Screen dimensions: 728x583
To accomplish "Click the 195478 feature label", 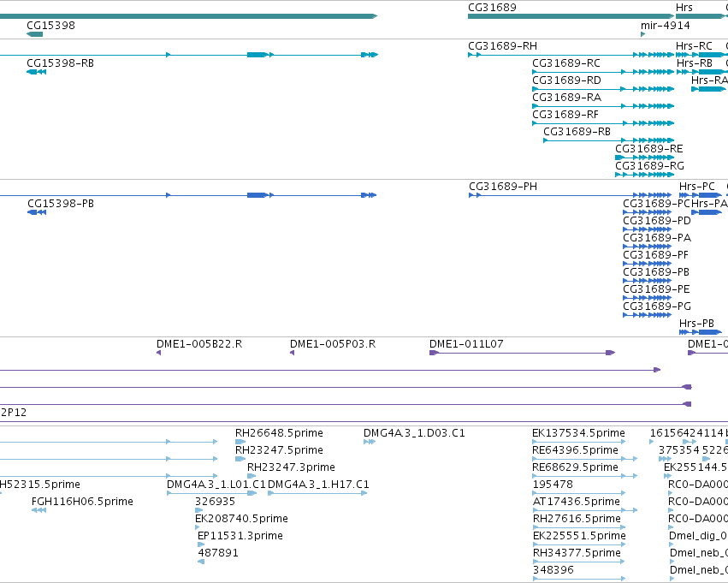I will click(x=553, y=485).
